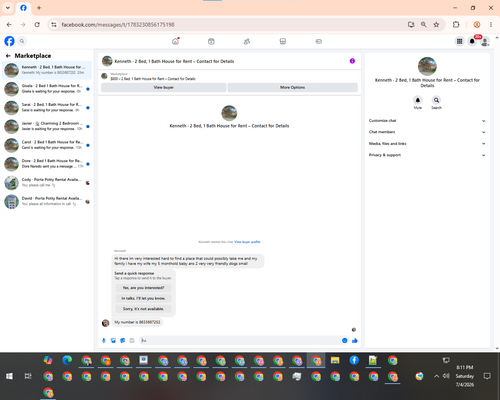
Task: Open the David Porta Potty Rental conversation
Action: tap(47, 201)
